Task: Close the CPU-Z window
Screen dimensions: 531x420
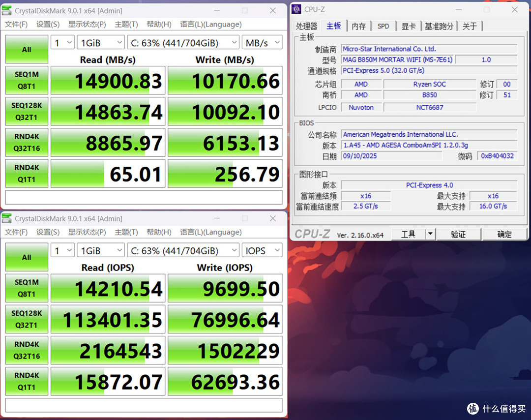Action: point(514,9)
